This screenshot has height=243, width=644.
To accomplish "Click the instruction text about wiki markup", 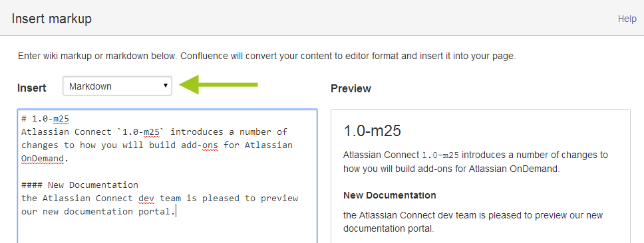I will click(x=267, y=56).
